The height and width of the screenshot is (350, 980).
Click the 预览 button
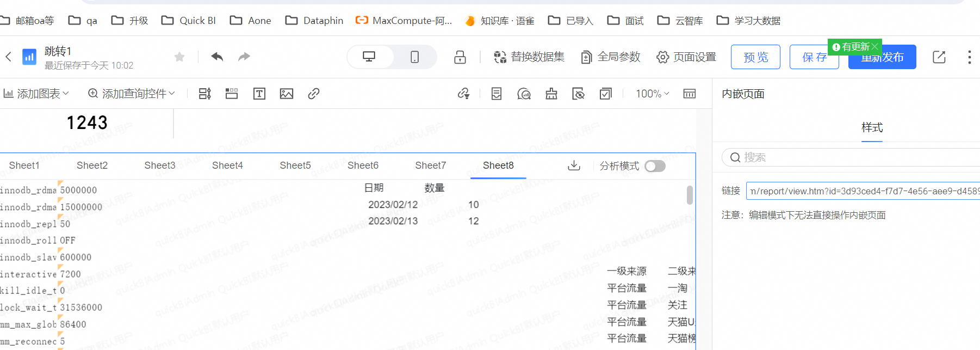click(x=755, y=57)
